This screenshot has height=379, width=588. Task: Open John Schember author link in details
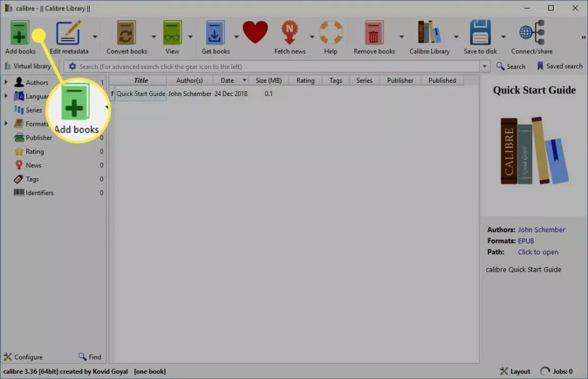(541, 230)
